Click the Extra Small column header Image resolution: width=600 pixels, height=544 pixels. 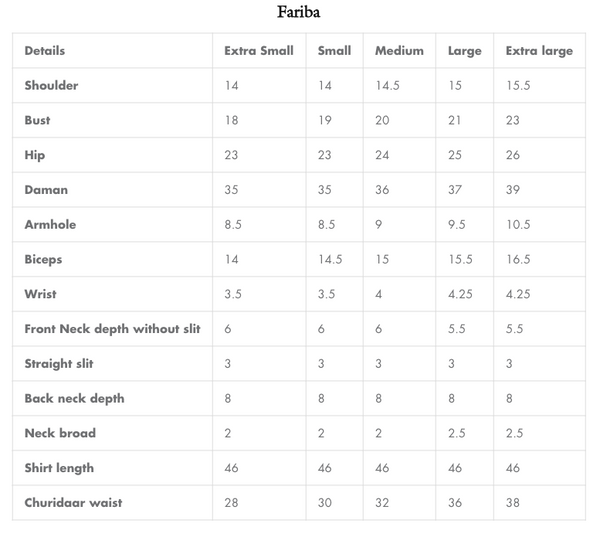pyautogui.click(x=259, y=51)
